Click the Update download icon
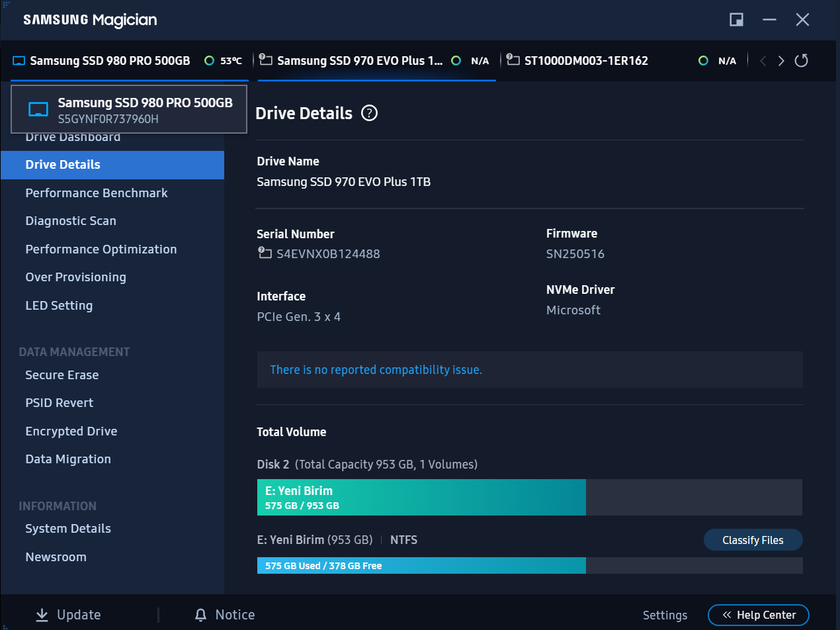This screenshot has height=630, width=840. coord(42,615)
